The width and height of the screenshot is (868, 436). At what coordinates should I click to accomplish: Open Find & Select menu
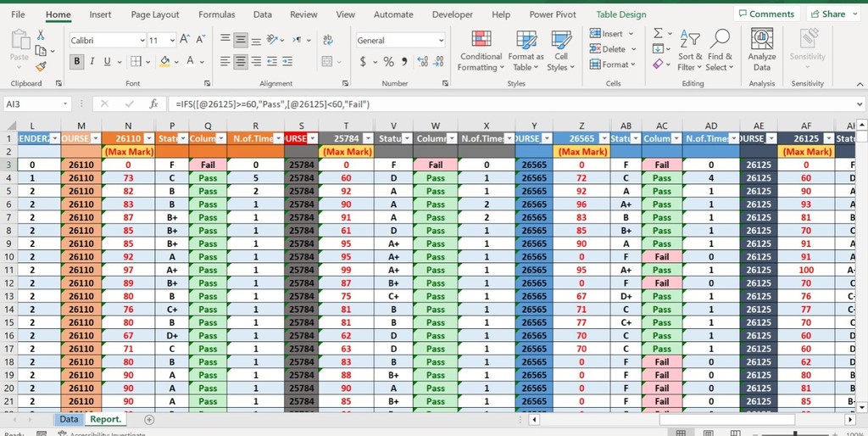click(720, 51)
